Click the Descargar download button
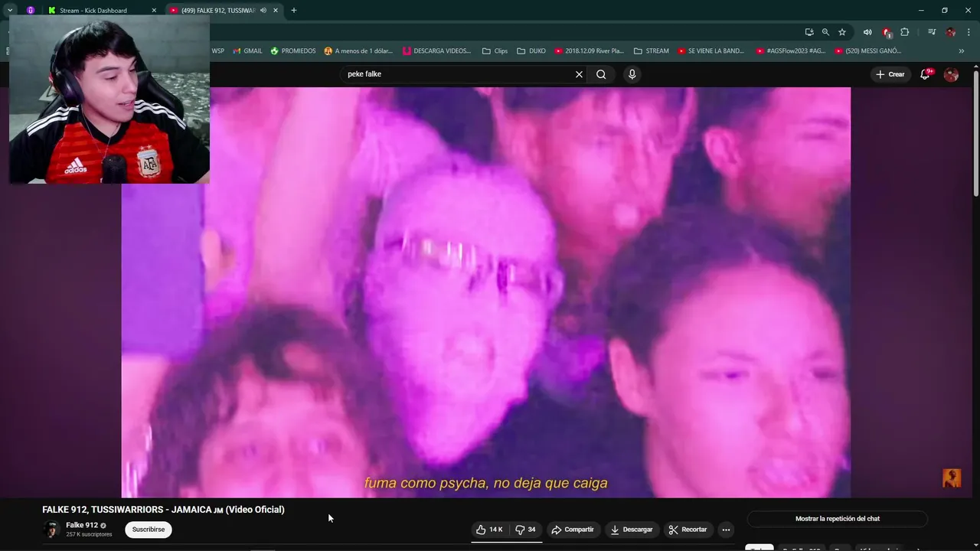The image size is (980, 551). click(x=632, y=530)
